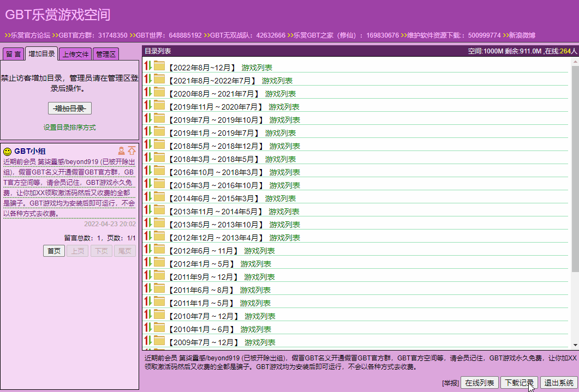Screen dimensions: 579x392
Task: Click sort arrows icon for 【2018年3月～2018年5月】 row
Action: coord(148,157)
